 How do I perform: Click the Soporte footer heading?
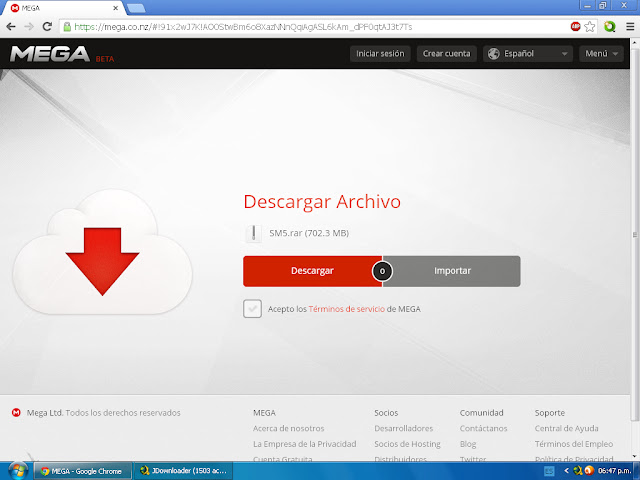[x=550, y=413]
